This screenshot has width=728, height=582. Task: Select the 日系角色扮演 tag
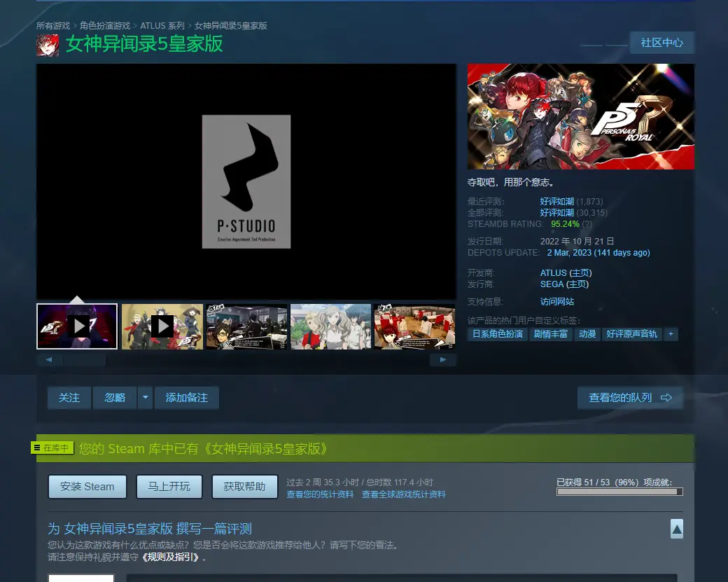tap(498, 334)
